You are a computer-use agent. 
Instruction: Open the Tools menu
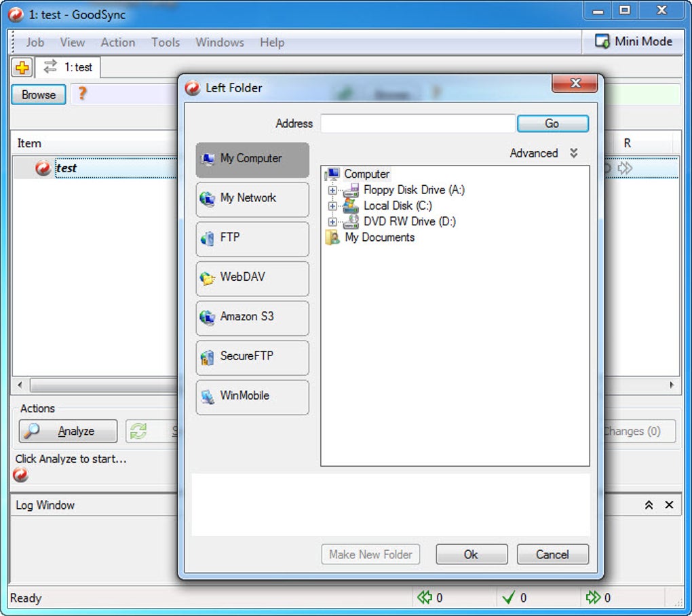tap(166, 42)
